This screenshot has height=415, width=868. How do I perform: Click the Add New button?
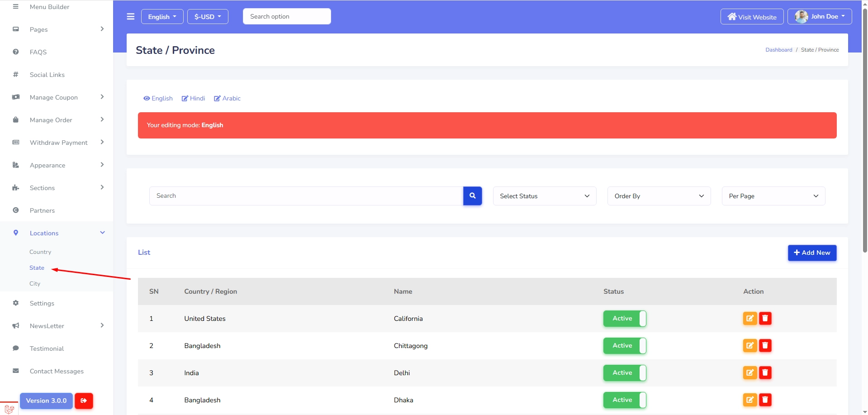[812, 253]
